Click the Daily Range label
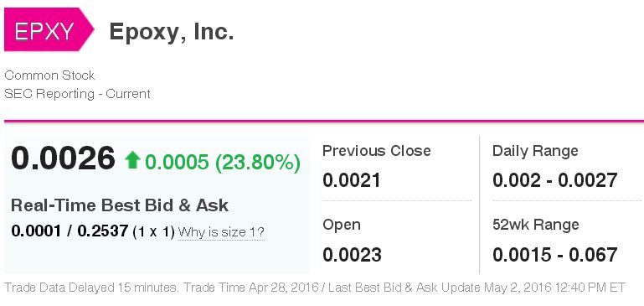 tap(535, 151)
